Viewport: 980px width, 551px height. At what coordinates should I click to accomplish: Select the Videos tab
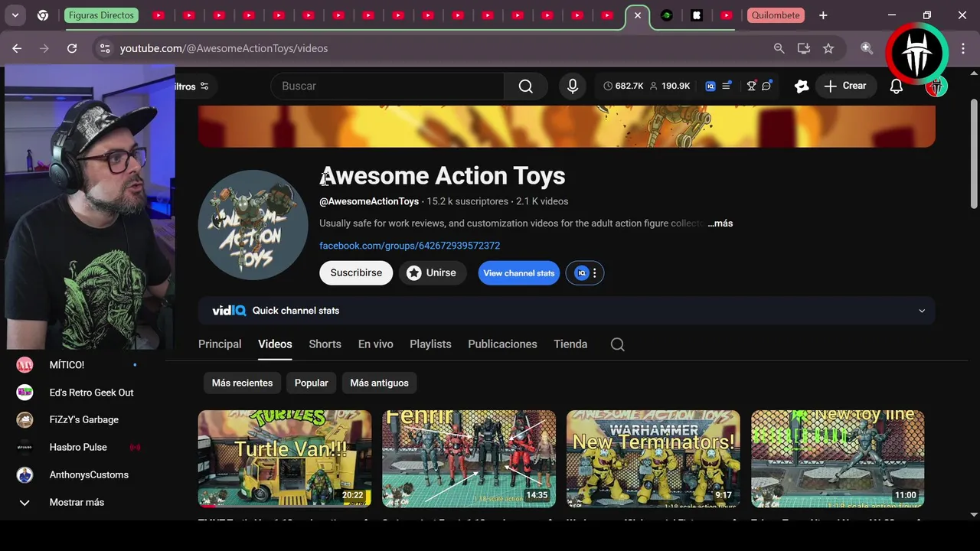coord(275,344)
